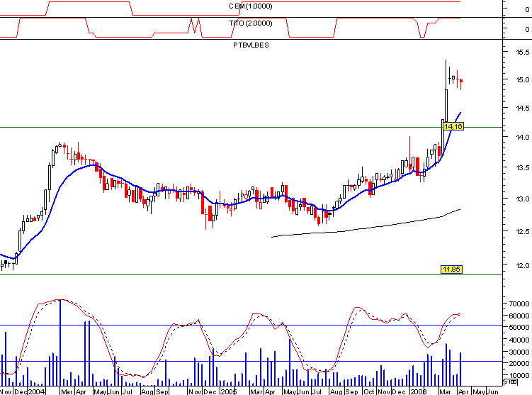
Task: Select the 14.5 price axis value
Action: (x=523, y=108)
